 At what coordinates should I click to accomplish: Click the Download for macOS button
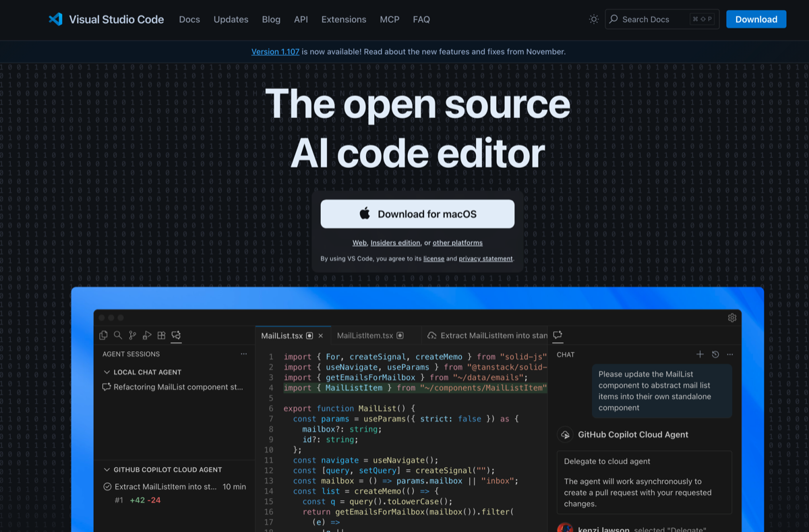click(417, 213)
